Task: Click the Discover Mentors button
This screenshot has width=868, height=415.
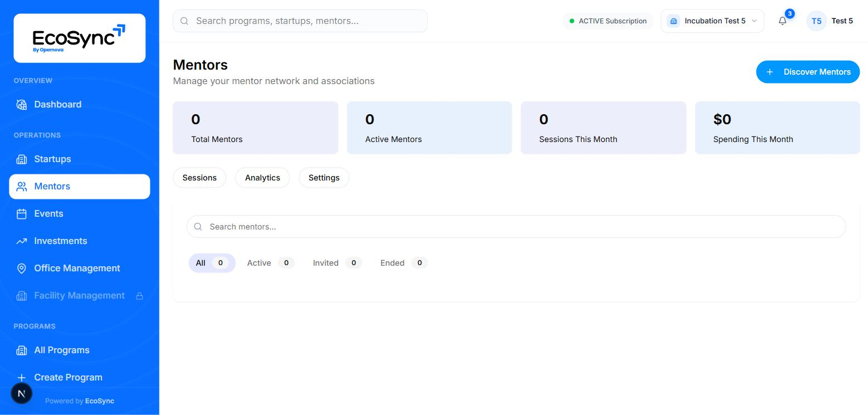Action: (808, 72)
